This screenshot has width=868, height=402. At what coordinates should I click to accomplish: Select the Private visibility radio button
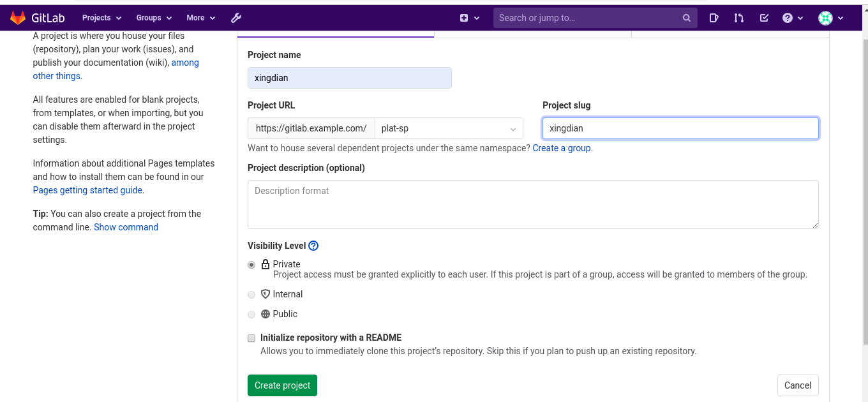(251, 264)
